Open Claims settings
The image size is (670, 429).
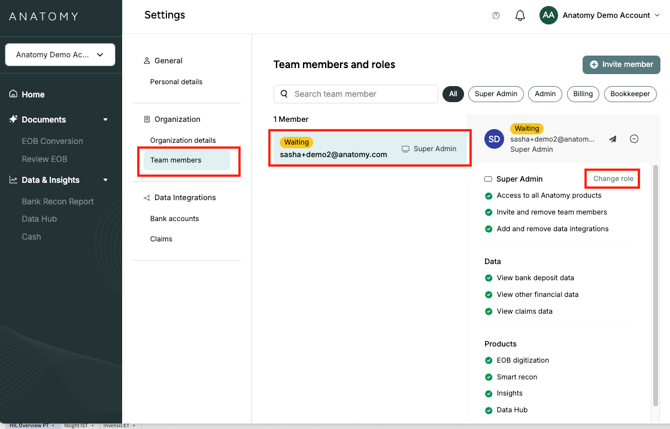161,239
